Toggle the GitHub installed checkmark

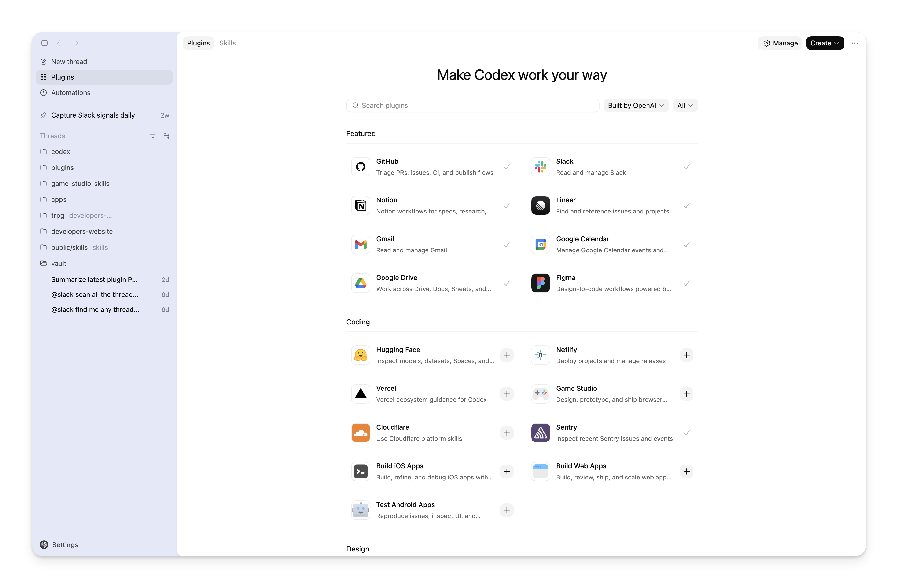tap(506, 167)
